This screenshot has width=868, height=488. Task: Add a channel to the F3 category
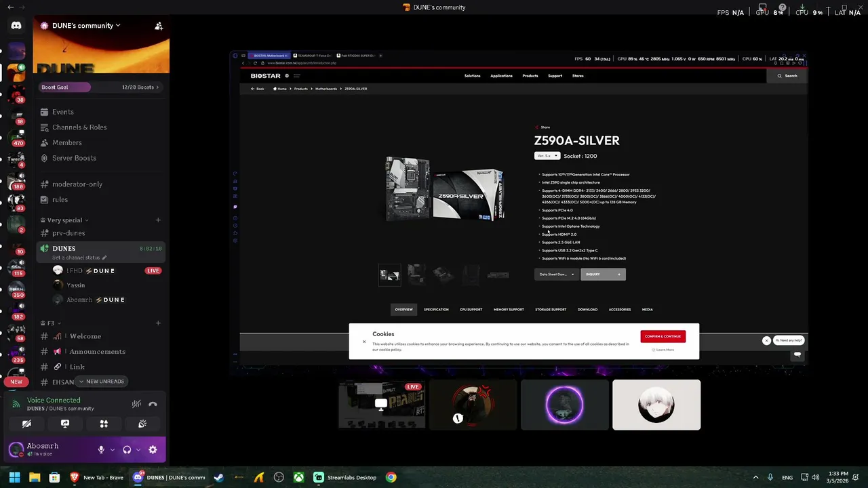click(158, 323)
